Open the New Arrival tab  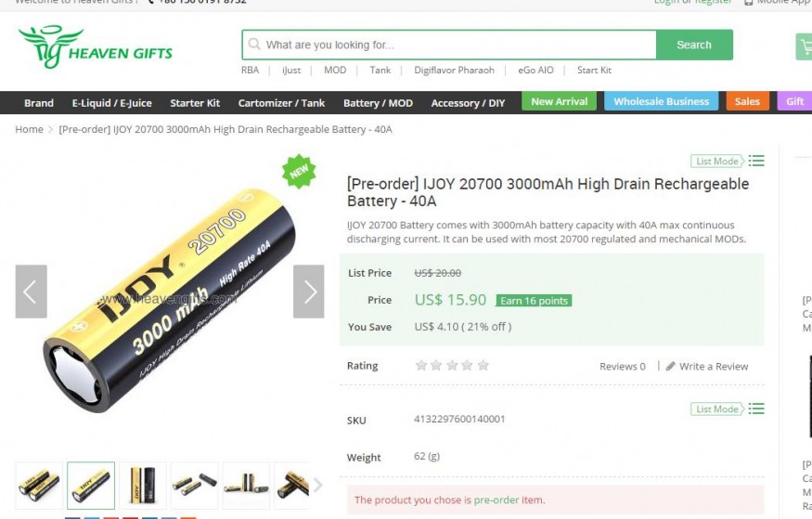coord(560,101)
